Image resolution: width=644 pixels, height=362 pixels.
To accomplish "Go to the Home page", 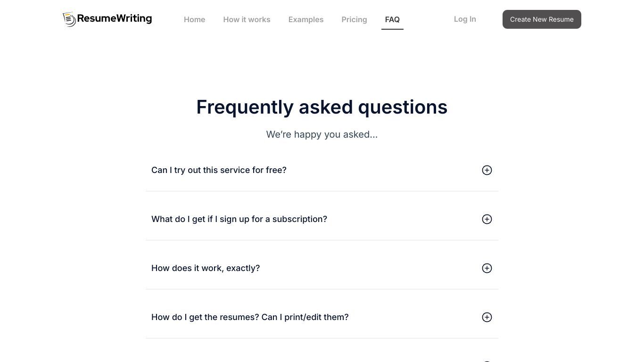I will pyautogui.click(x=194, y=19).
